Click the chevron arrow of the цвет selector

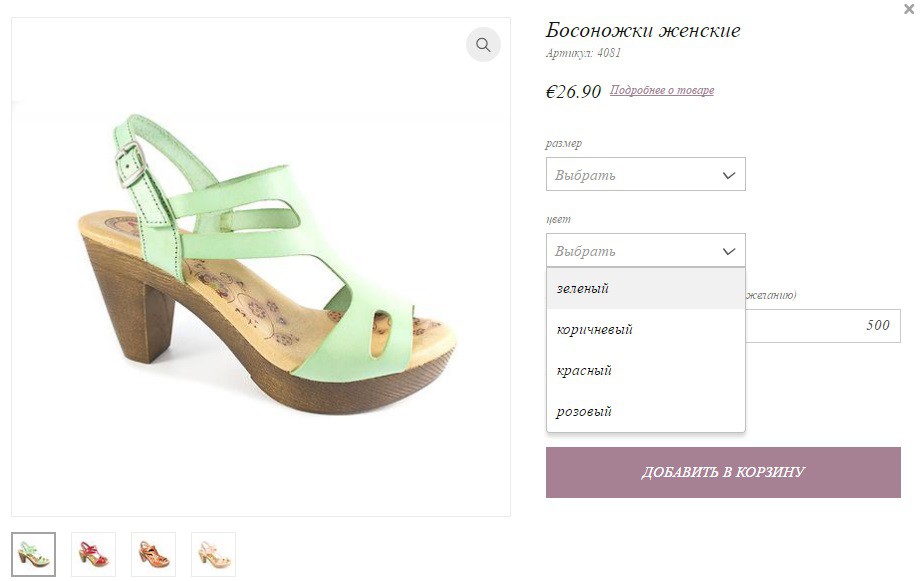pos(728,251)
